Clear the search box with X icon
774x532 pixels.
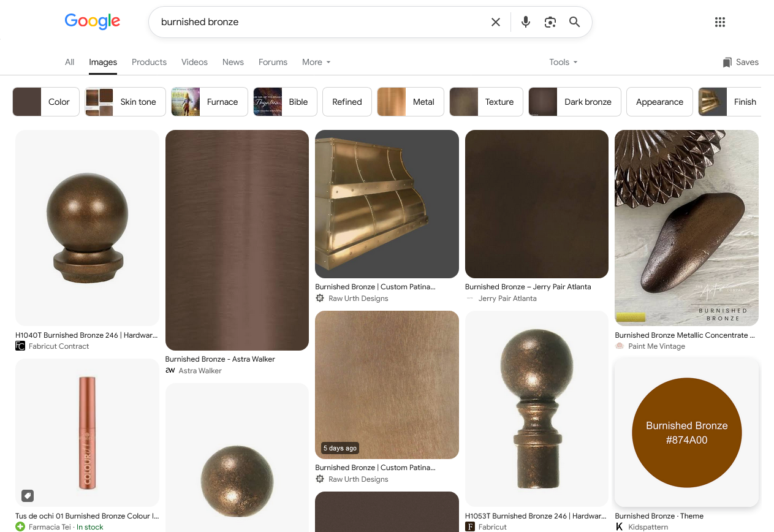[x=496, y=22]
